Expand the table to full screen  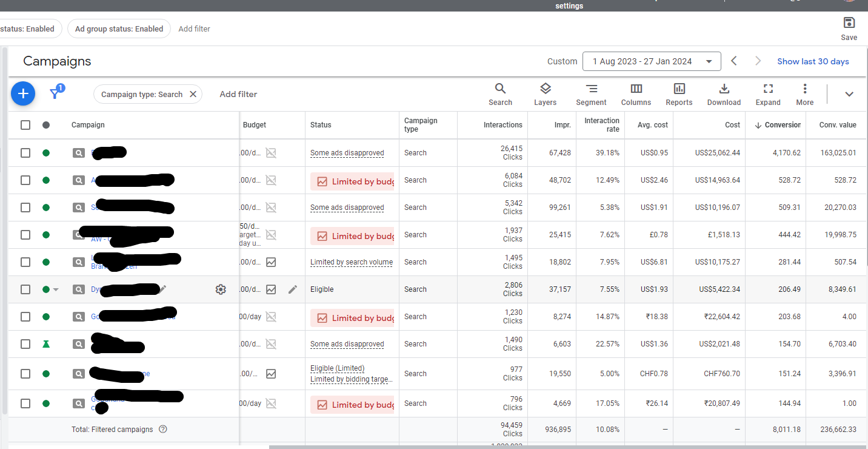(768, 94)
